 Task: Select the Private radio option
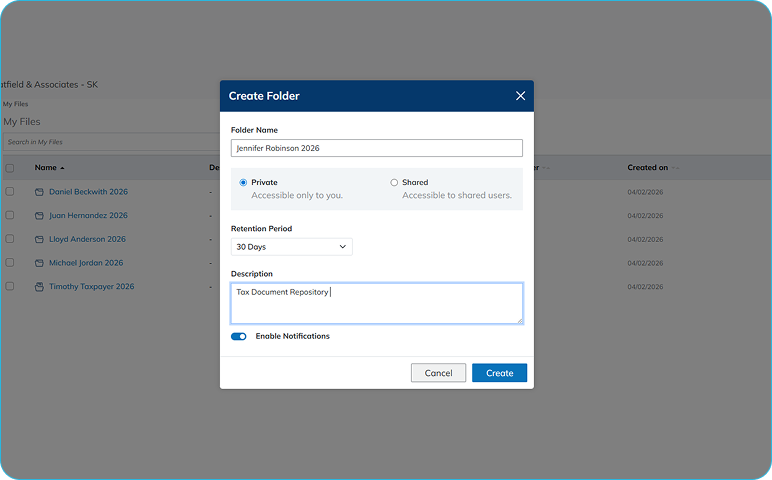(x=243, y=183)
